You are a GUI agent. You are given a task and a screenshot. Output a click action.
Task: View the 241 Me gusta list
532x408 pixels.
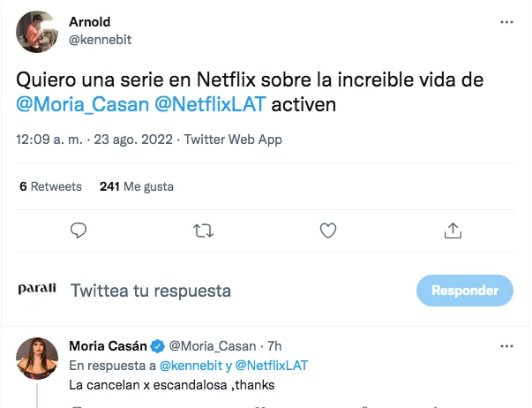(x=137, y=186)
